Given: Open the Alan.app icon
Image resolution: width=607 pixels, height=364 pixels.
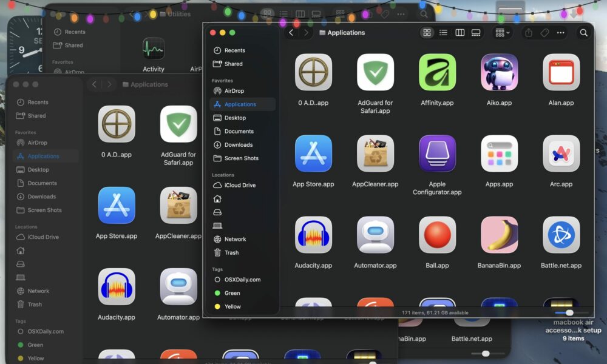Looking at the screenshot, I should [561, 72].
